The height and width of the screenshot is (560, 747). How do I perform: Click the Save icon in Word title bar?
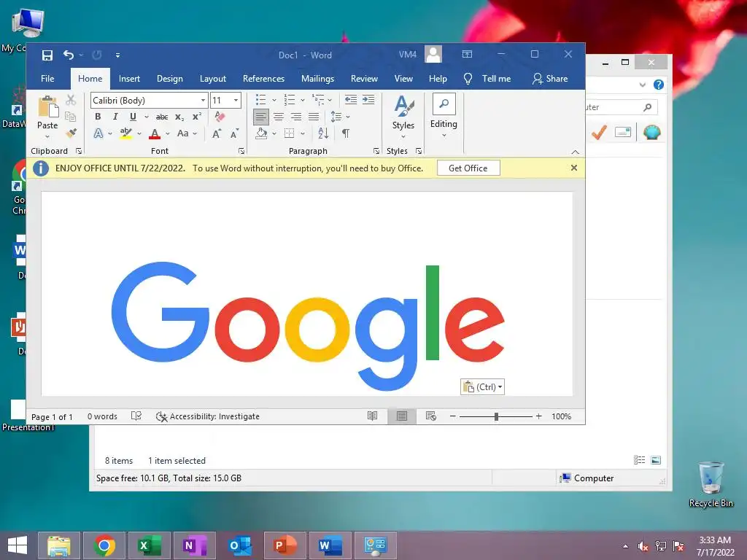(x=47, y=55)
